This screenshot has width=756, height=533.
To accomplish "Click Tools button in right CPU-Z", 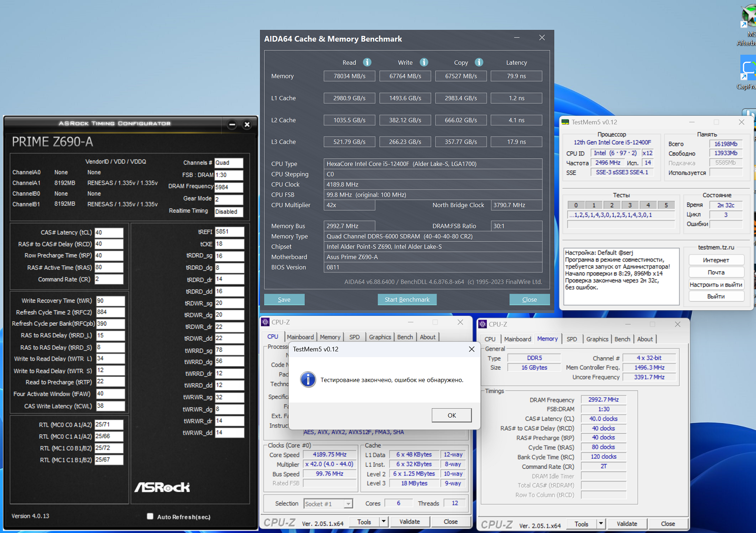I will pyautogui.click(x=582, y=524).
